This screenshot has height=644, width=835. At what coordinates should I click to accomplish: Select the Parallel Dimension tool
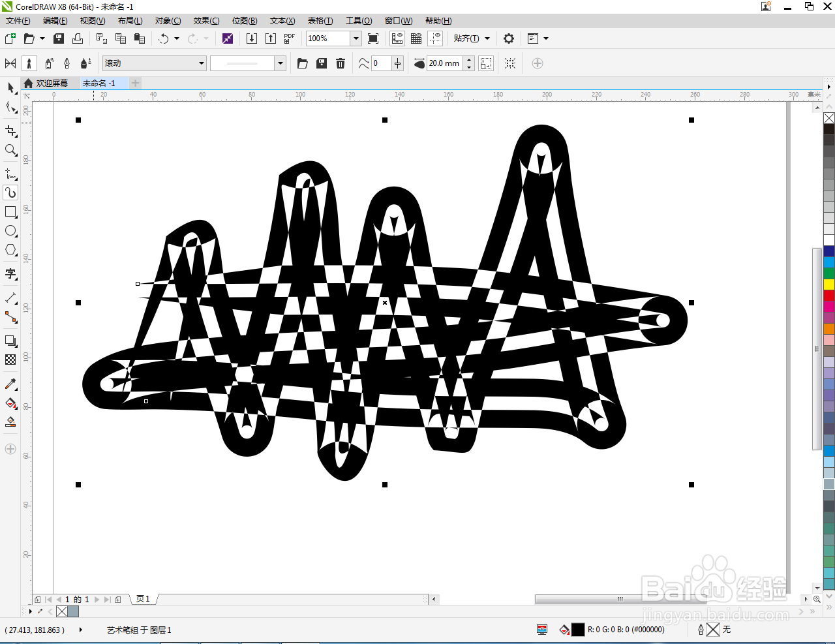coord(10,298)
